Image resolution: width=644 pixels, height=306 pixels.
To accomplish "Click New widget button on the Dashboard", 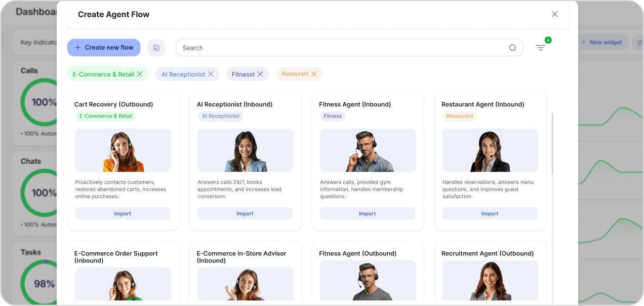I will tap(603, 43).
